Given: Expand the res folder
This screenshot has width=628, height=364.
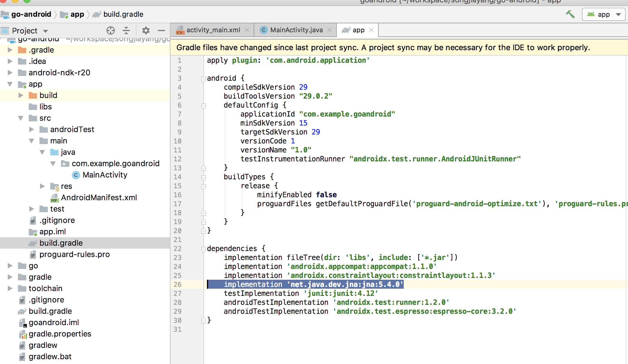Looking at the screenshot, I should pyautogui.click(x=42, y=186).
